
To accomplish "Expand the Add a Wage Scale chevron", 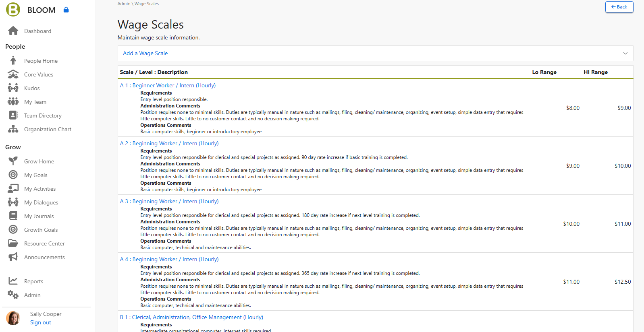I will click(x=625, y=53).
